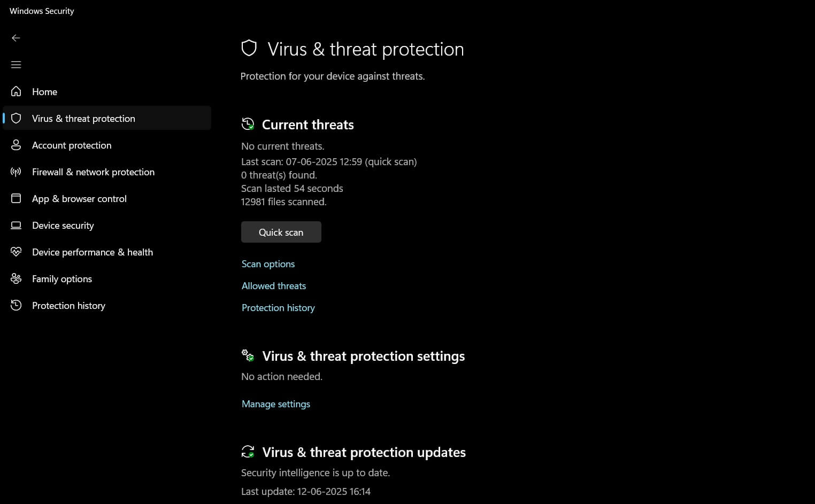
Task: View Allowed threats
Action: pyautogui.click(x=273, y=285)
